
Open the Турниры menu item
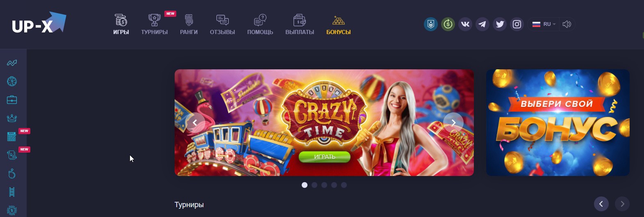click(155, 24)
